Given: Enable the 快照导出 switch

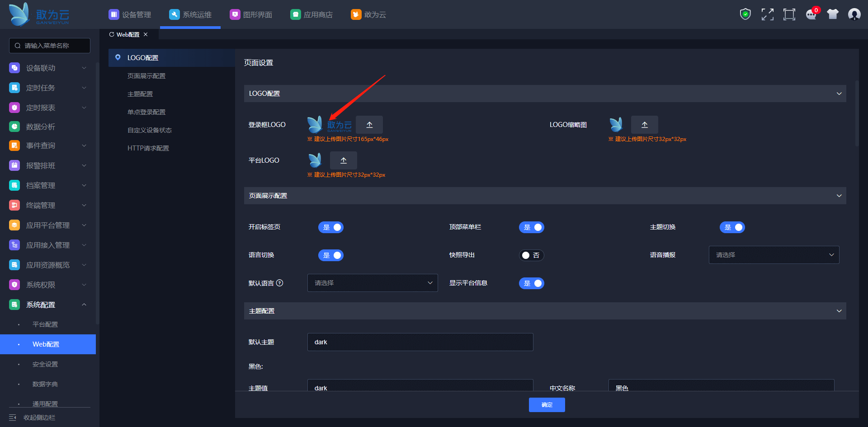Looking at the screenshot, I should pos(532,255).
